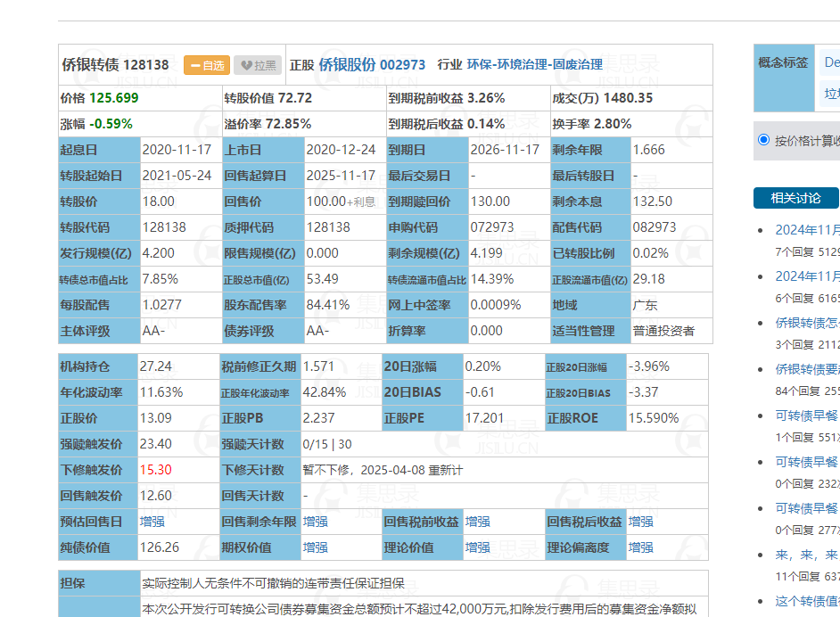Viewport: 840px width, 617px height.
Task: Open the 2024年11月 discussion with 7个回复
Action: click(x=807, y=230)
